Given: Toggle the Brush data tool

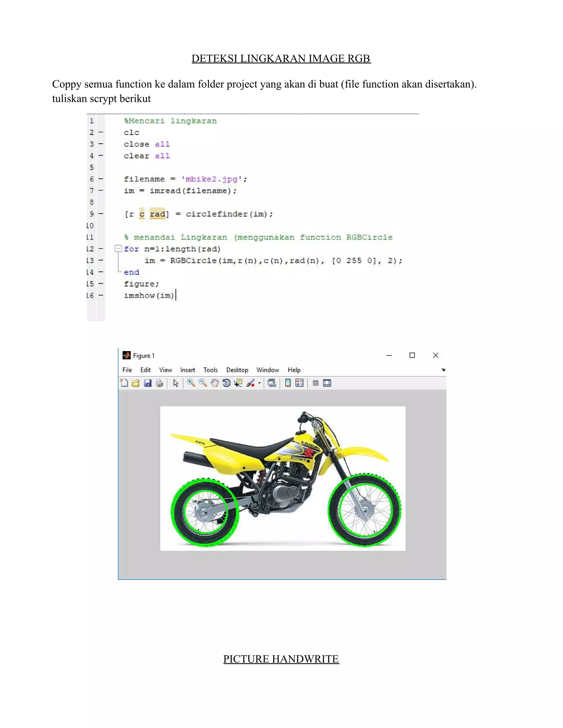Looking at the screenshot, I should 250,383.
